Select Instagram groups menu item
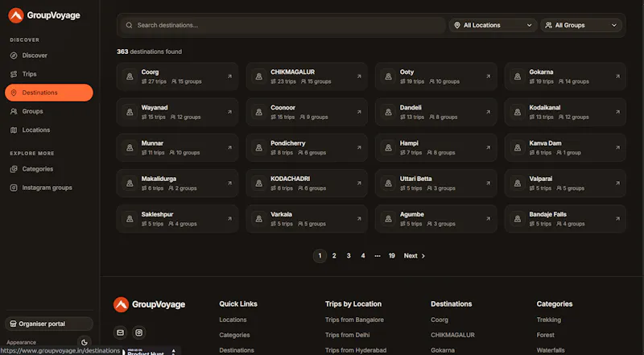The height and width of the screenshot is (355, 644). coord(49,188)
